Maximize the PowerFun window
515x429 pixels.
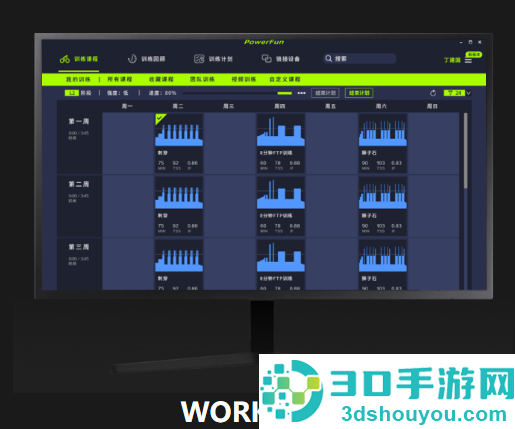tap(470, 42)
